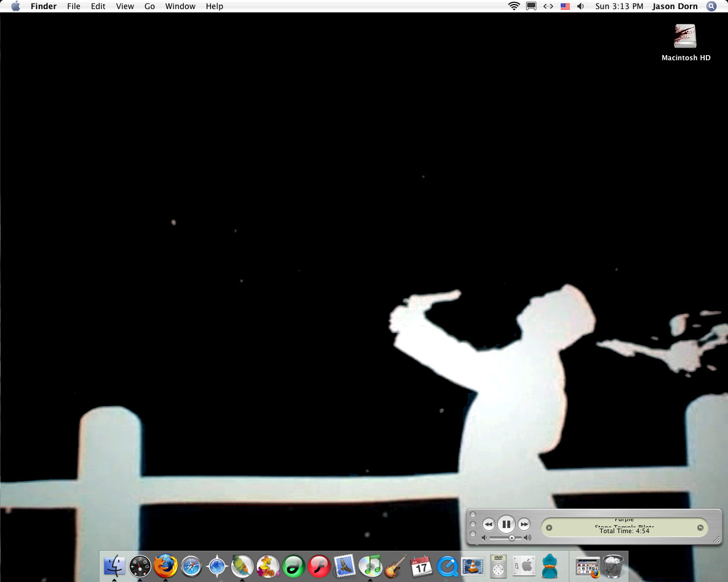The image size is (728, 582).
Task: Launch Mail stamp icon in Dock
Action: 345,566
